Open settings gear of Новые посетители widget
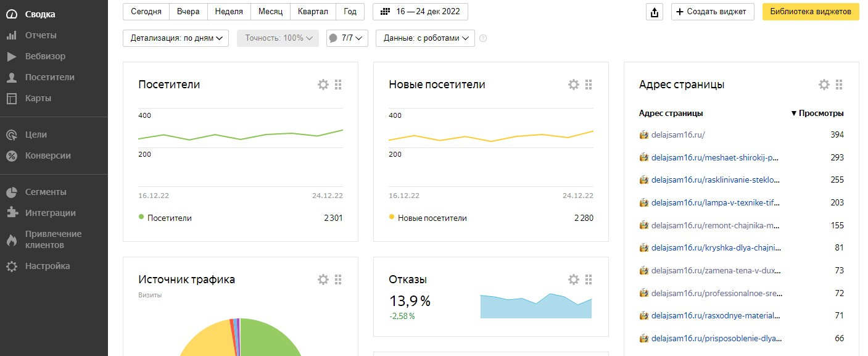 coord(573,85)
